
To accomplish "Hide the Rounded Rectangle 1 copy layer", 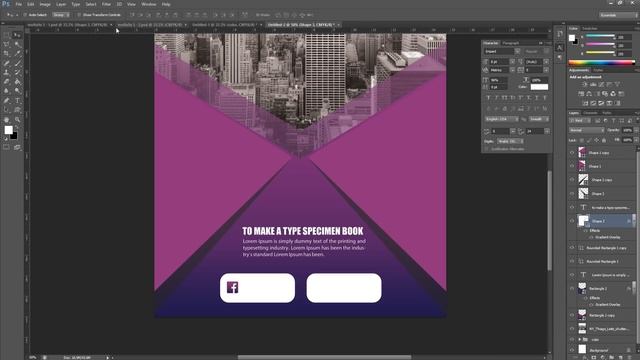I will tap(571, 248).
